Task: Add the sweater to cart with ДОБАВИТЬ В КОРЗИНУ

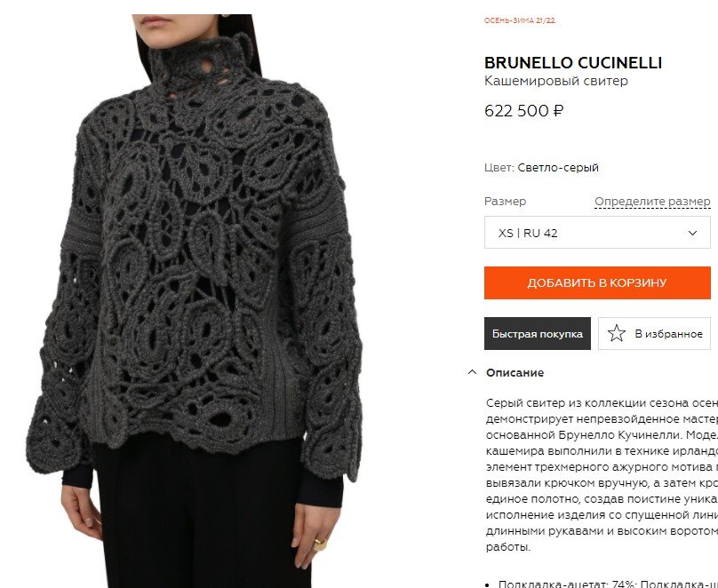Action: (597, 282)
